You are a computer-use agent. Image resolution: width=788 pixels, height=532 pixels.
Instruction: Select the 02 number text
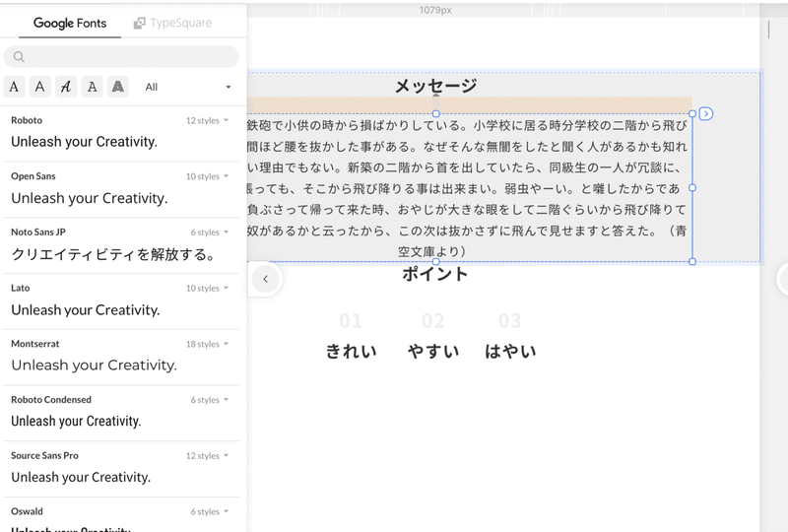(433, 321)
